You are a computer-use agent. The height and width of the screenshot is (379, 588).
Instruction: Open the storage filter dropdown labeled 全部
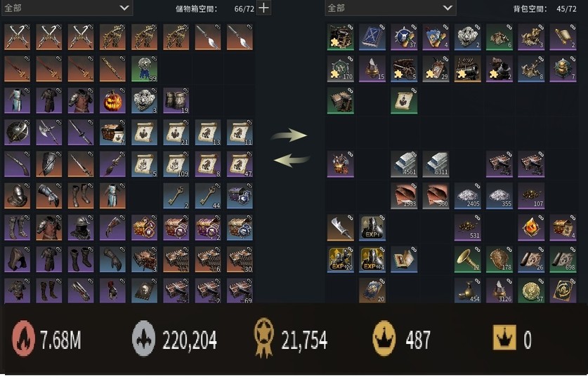[x=67, y=8]
